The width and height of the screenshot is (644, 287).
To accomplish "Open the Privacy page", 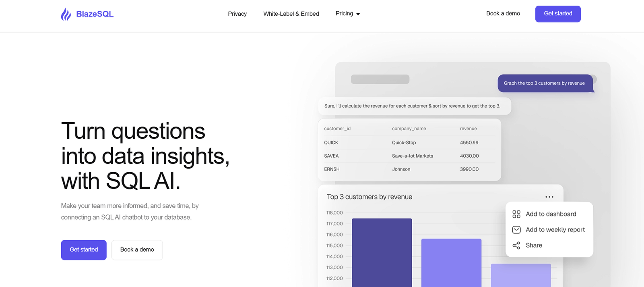I will tap(237, 14).
